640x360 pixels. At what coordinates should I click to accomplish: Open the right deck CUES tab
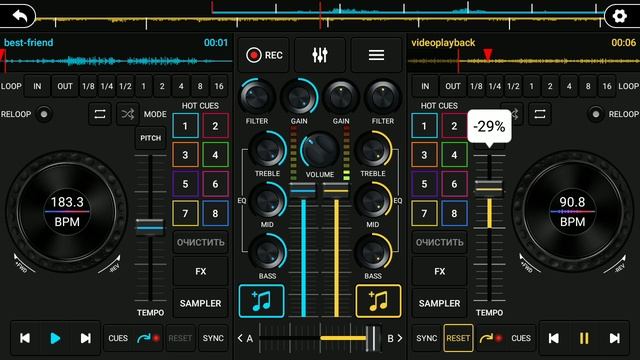coord(521,338)
